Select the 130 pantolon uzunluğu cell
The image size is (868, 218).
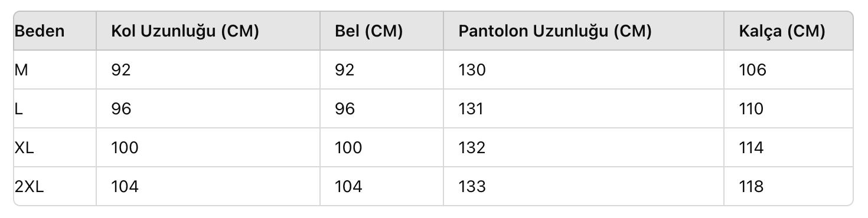[x=472, y=70]
